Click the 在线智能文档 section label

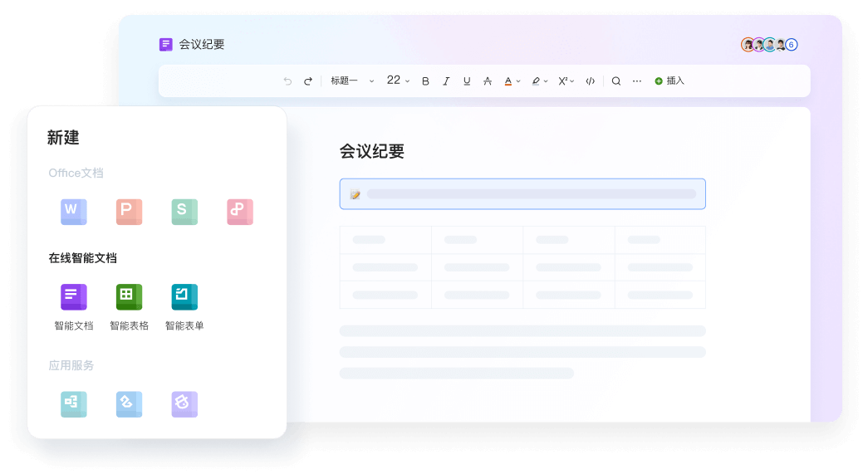[82, 257]
